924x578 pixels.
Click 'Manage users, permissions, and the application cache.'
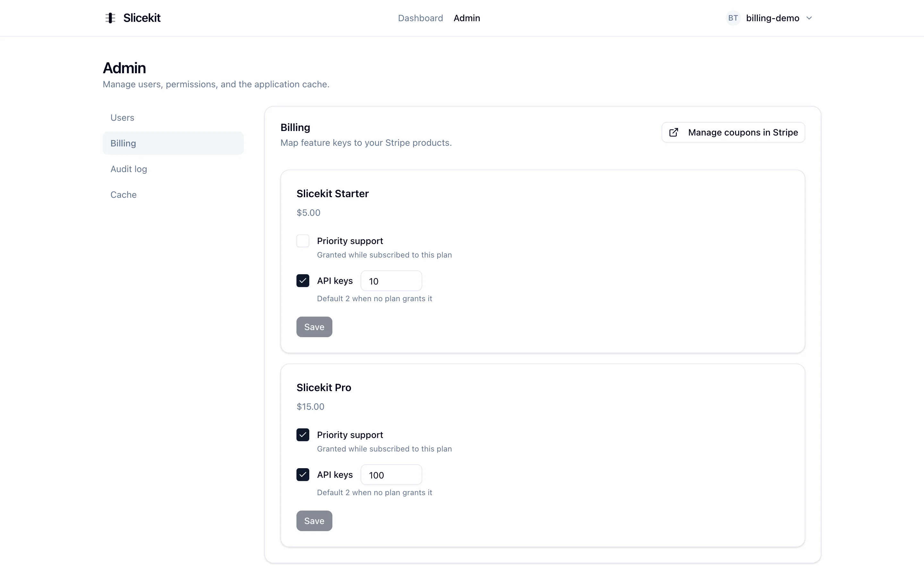(216, 84)
